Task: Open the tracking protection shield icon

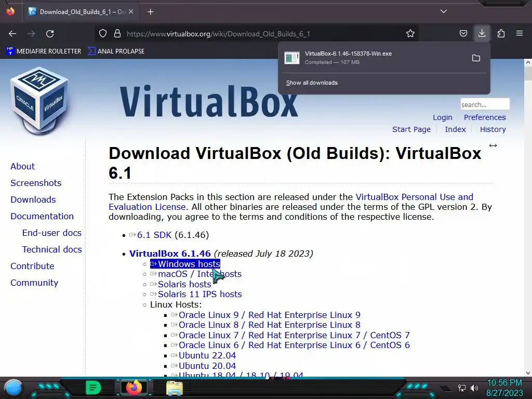Action: click(x=103, y=34)
